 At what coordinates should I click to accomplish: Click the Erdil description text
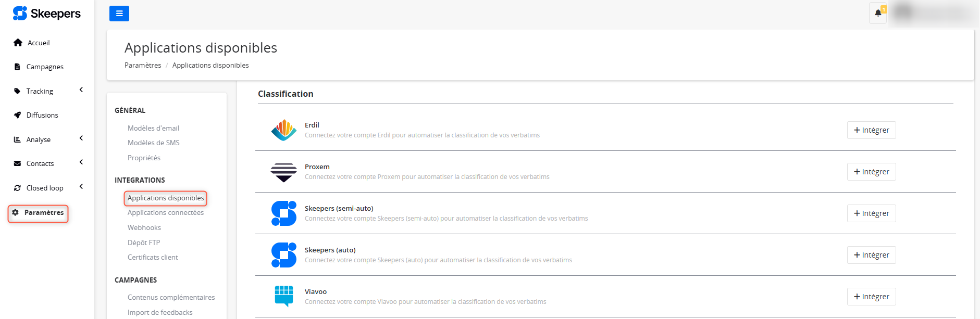(x=422, y=135)
